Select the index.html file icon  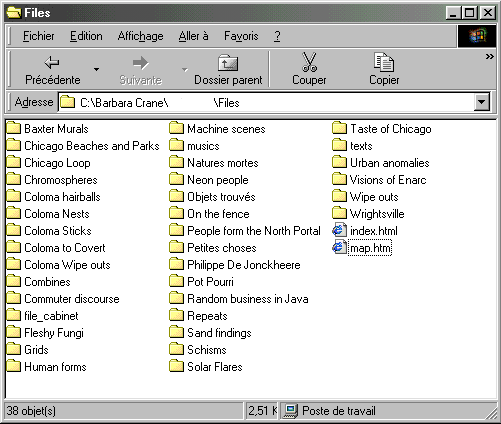click(x=339, y=231)
